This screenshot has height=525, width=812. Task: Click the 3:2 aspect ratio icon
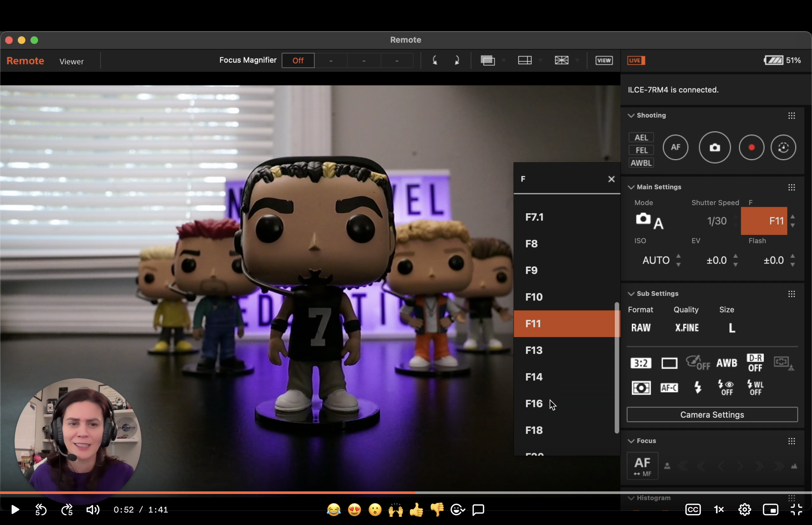pyautogui.click(x=641, y=363)
